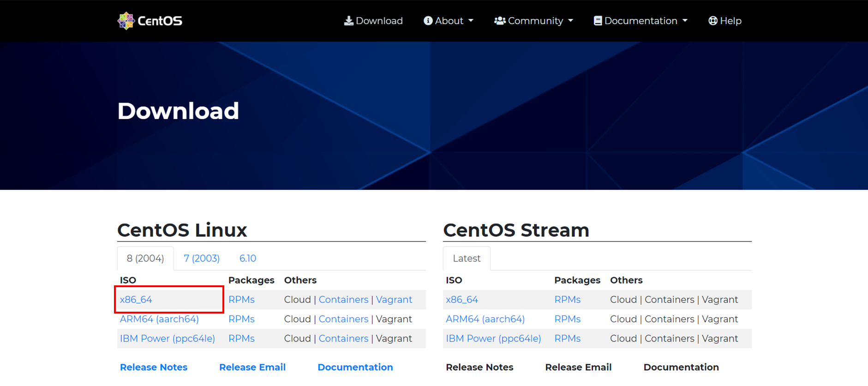Open Containers link in CentOS Linux x86_64 row
The height and width of the screenshot is (386, 868).
coord(343,300)
